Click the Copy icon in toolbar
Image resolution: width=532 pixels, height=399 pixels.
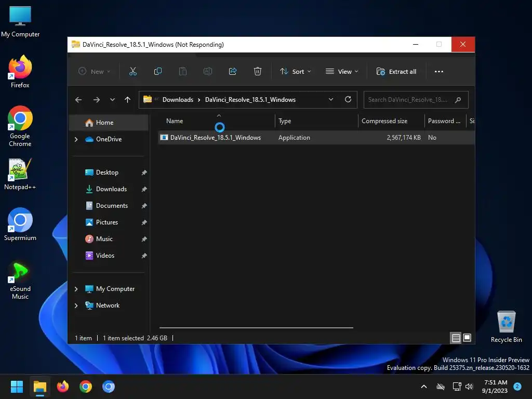click(158, 72)
